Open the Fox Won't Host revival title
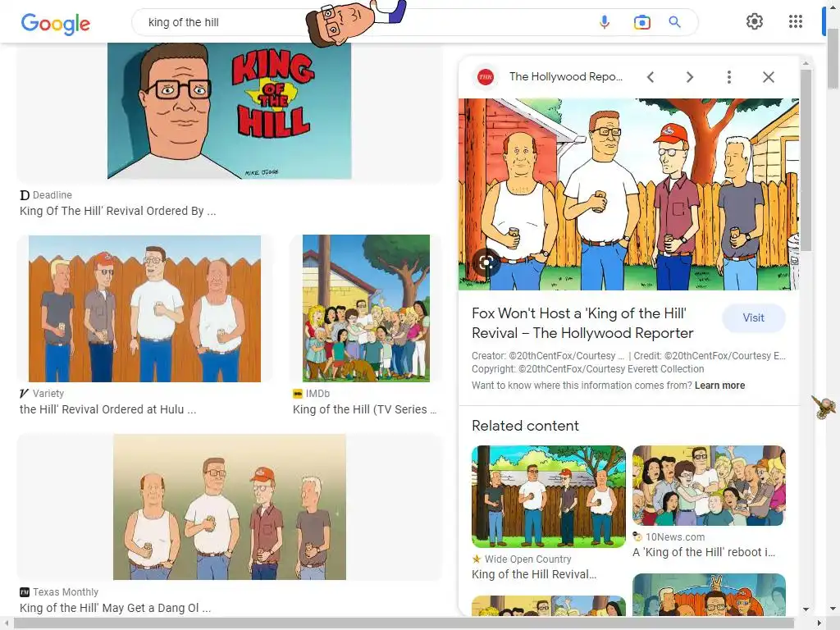The image size is (840, 630). pos(582,323)
